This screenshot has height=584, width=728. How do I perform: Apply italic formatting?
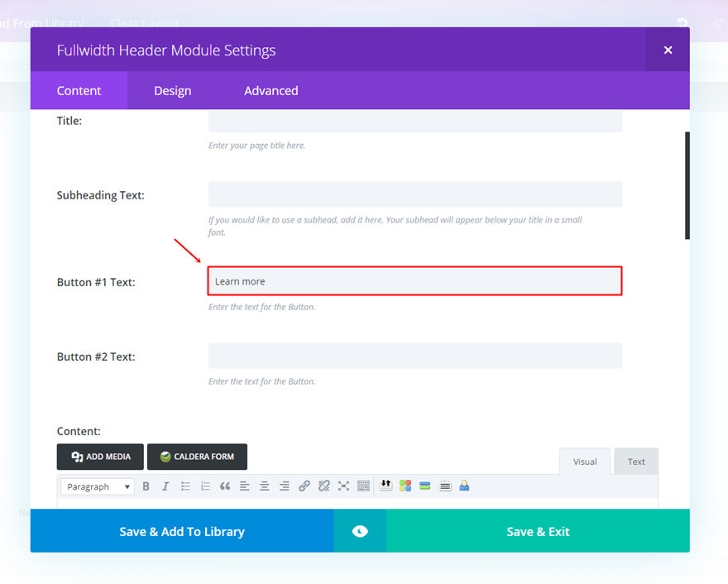165,486
